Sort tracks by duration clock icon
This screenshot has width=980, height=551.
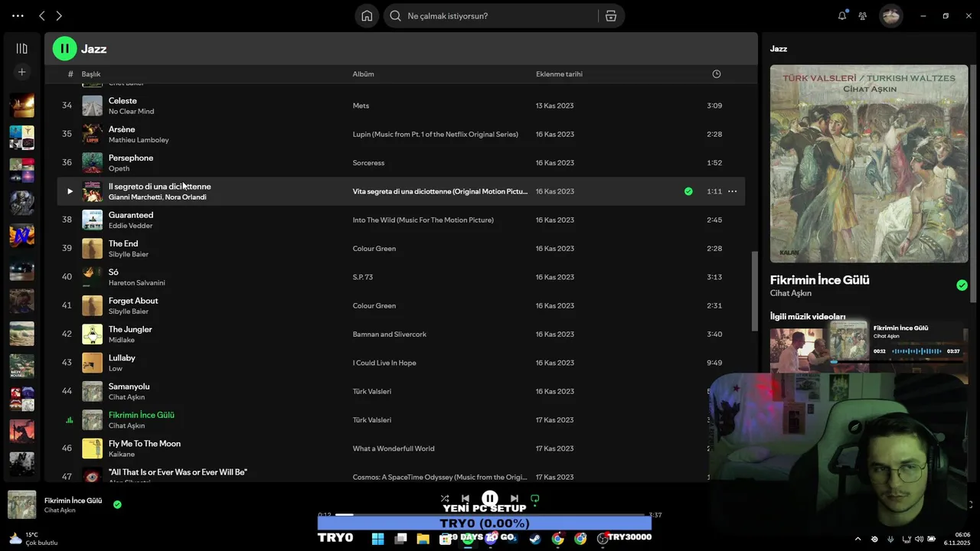tap(717, 74)
